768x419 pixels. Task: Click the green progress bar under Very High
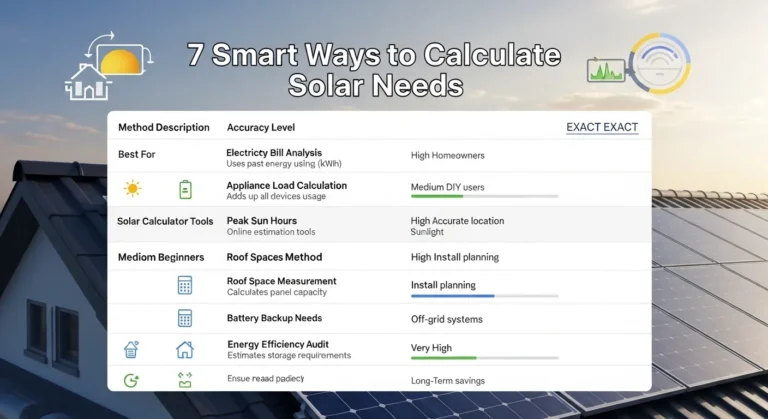pos(484,358)
